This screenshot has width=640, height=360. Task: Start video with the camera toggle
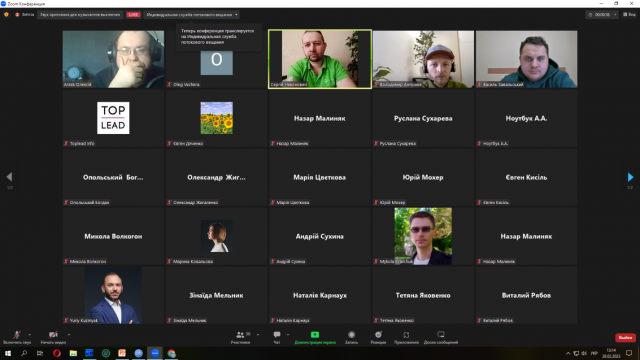(53, 335)
